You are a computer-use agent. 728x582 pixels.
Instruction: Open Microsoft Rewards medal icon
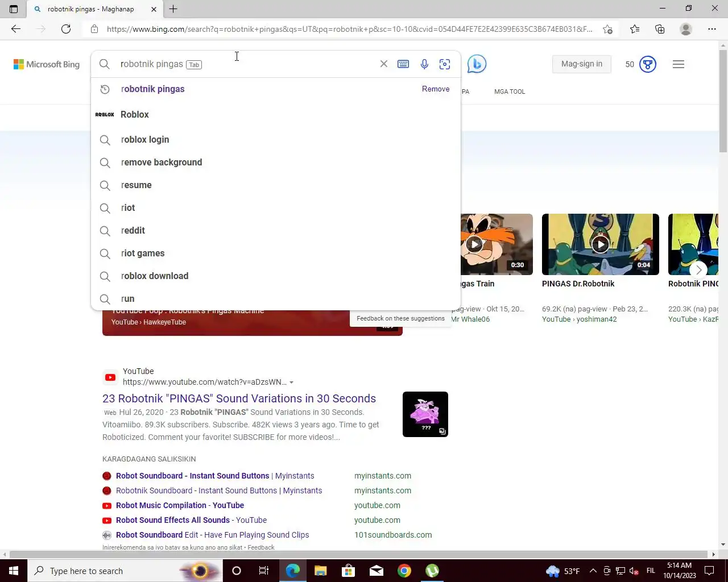[648, 64]
